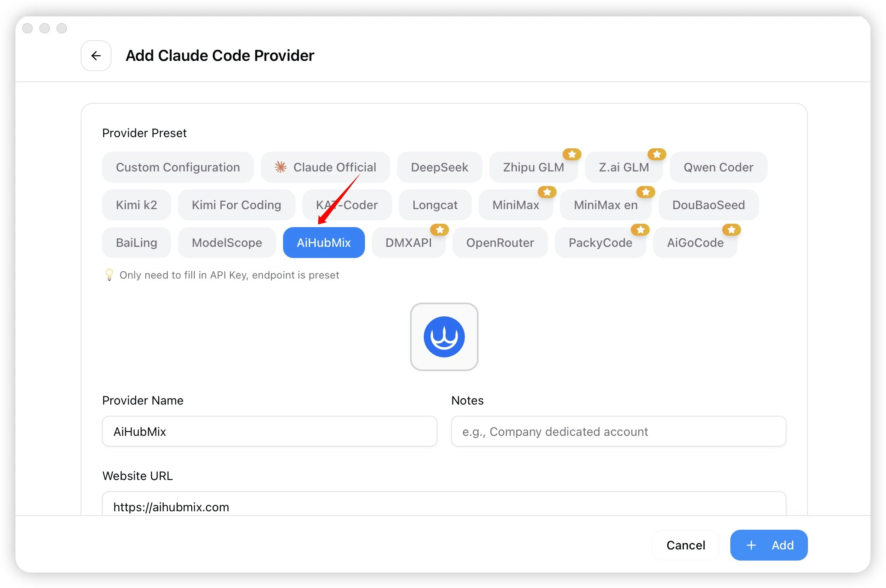Click the star badge on DMXAPI preset
The image size is (886, 588).
tap(440, 230)
